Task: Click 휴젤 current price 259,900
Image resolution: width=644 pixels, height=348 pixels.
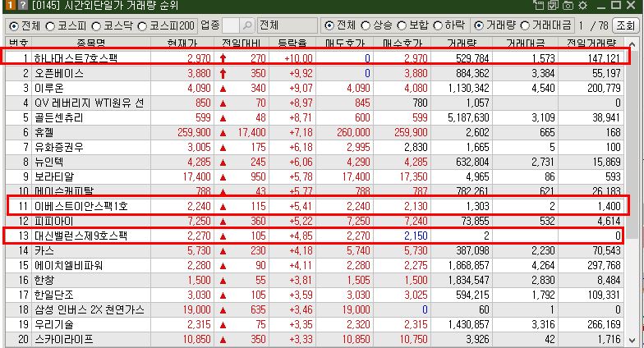Action: coord(194,132)
